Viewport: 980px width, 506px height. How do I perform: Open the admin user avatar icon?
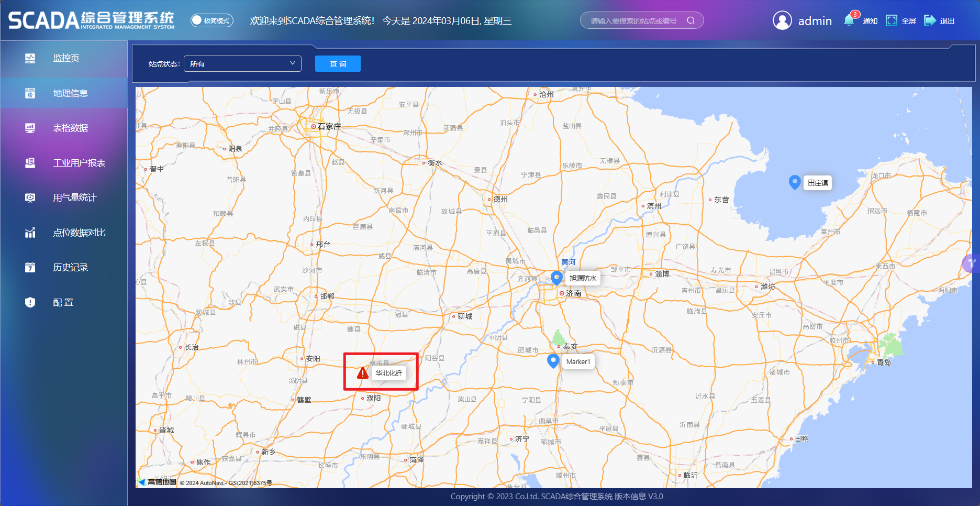point(782,20)
